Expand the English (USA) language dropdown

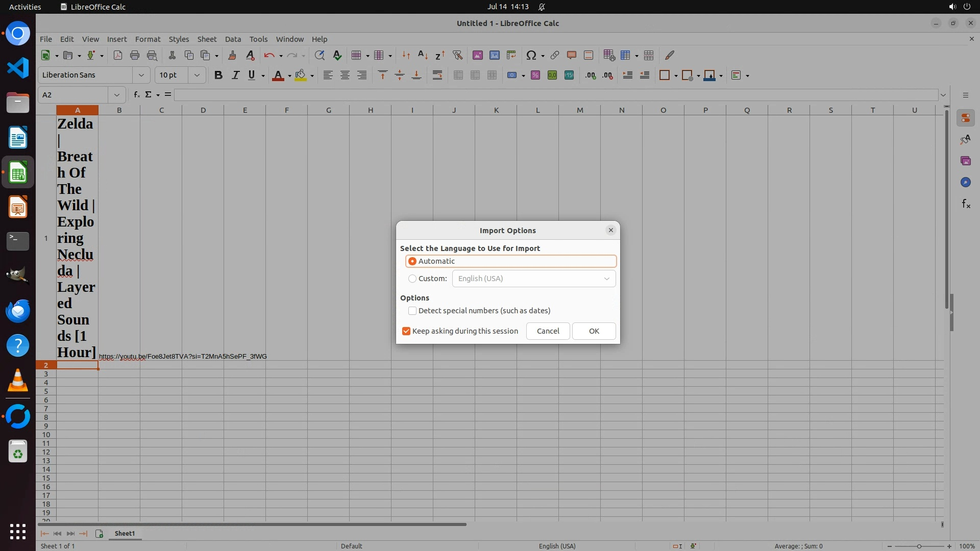click(x=606, y=279)
